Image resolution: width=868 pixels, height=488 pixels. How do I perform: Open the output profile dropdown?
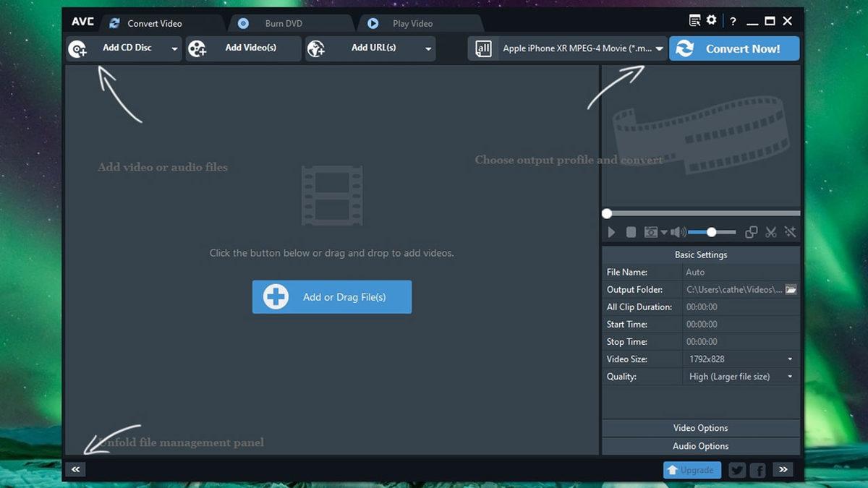click(658, 48)
